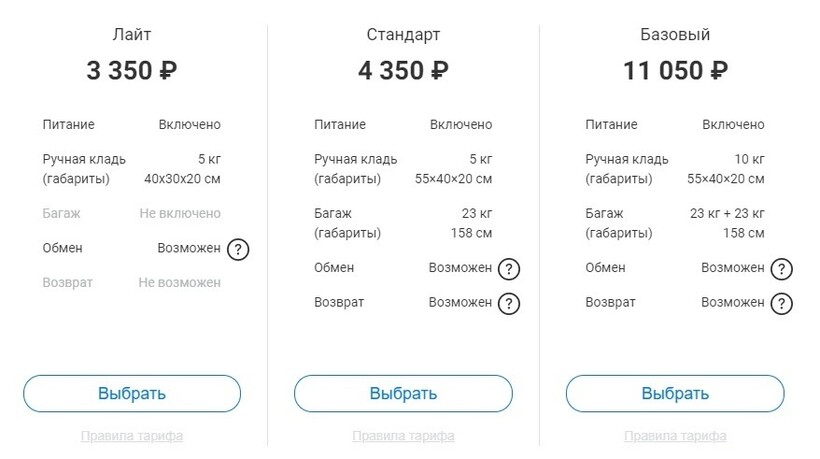Click the Стандарт tariff heading
Viewport: 820px width, 459px height.
(403, 35)
